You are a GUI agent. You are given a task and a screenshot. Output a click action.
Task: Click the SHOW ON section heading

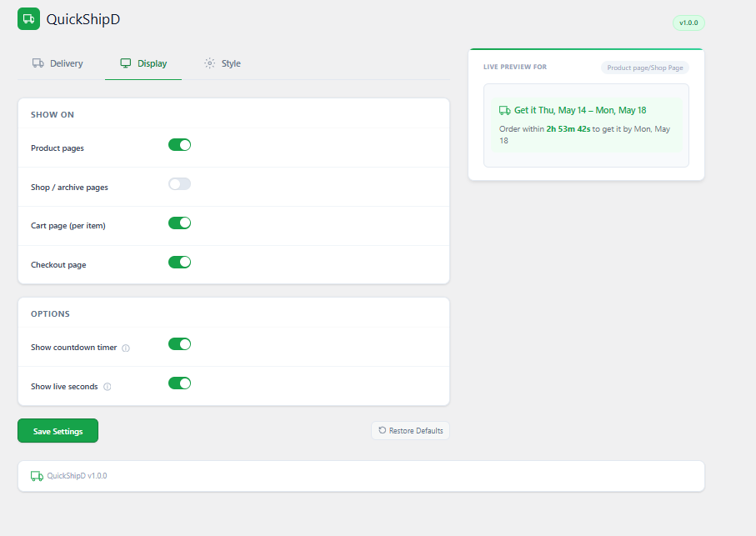point(53,115)
